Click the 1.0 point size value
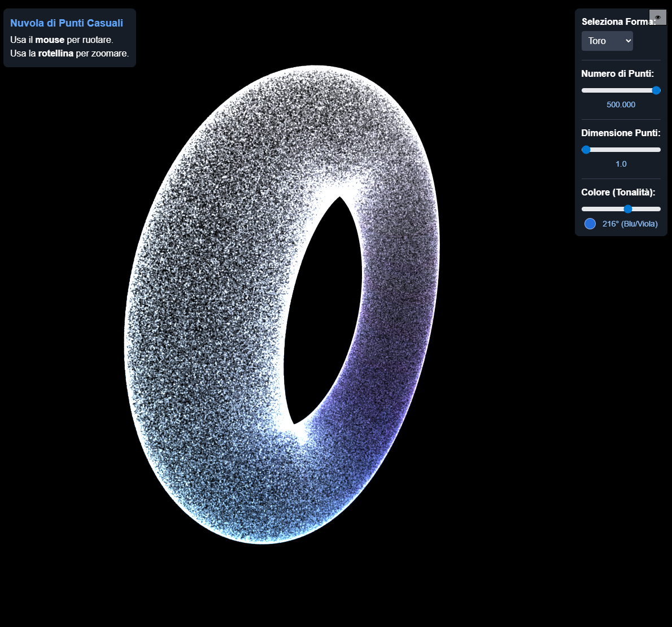Screen dimensions: 672x627 point(621,164)
